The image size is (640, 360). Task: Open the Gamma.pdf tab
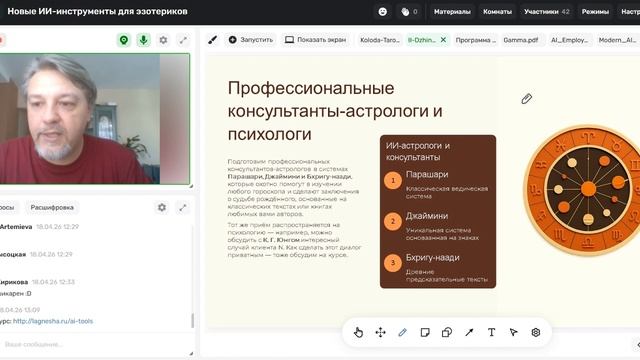(x=521, y=40)
